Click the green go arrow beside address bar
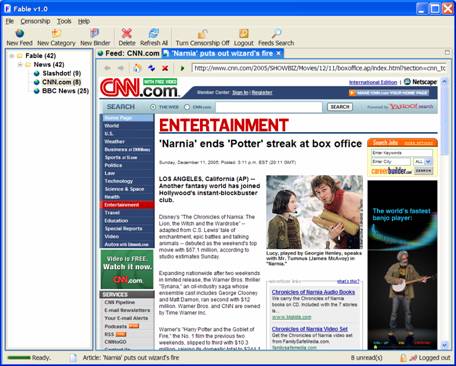 pos(182,68)
